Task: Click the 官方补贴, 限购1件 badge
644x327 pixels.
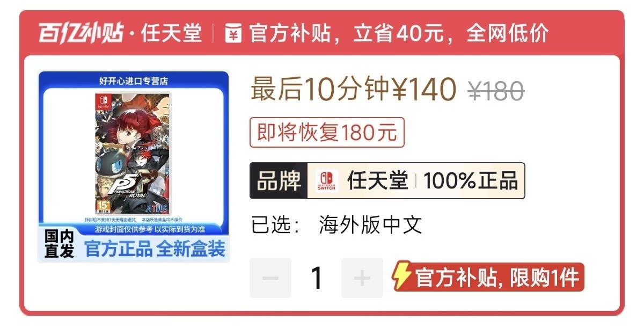Action: (488, 277)
